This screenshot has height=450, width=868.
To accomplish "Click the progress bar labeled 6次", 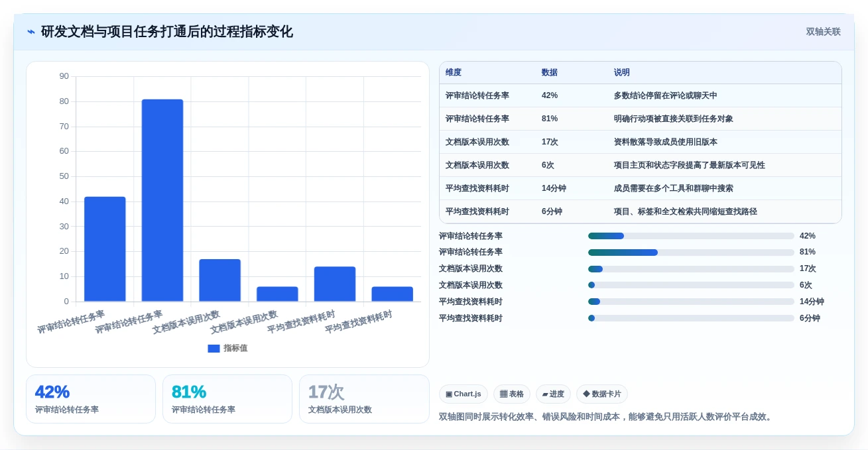I will click(691, 285).
